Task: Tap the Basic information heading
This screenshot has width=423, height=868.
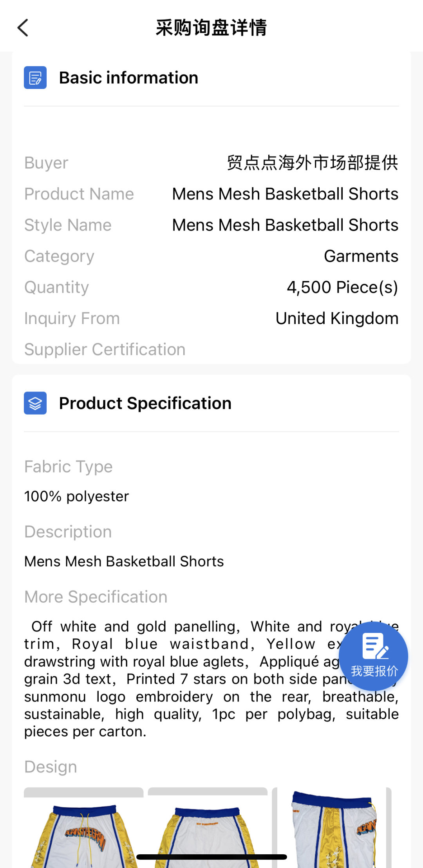Action: pyautogui.click(x=128, y=78)
